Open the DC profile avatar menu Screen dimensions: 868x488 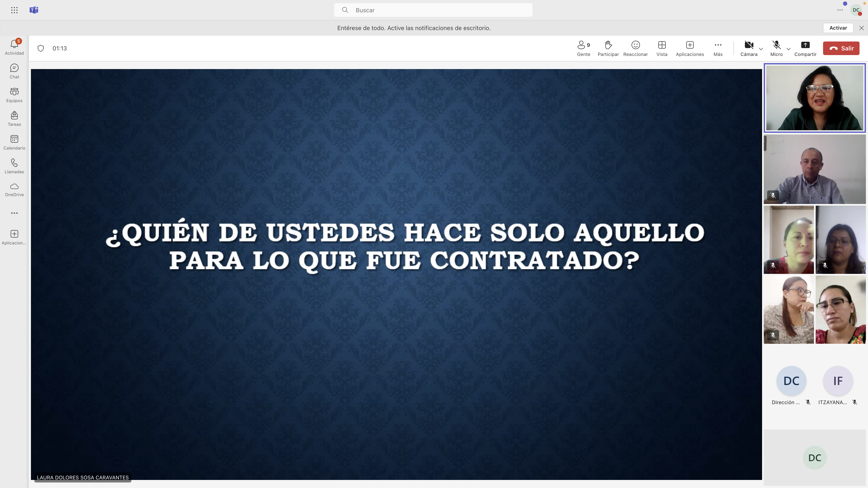pyautogui.click(x=856, y=10)
